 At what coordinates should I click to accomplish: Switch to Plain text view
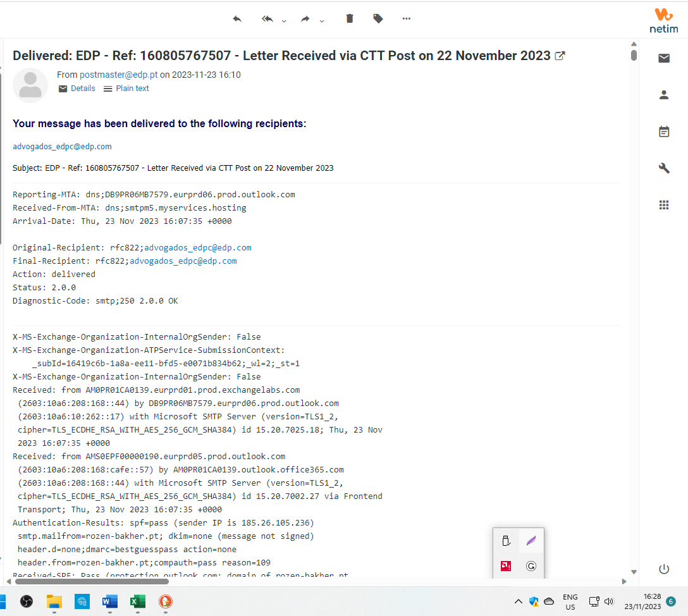click(x=126, y=89)
